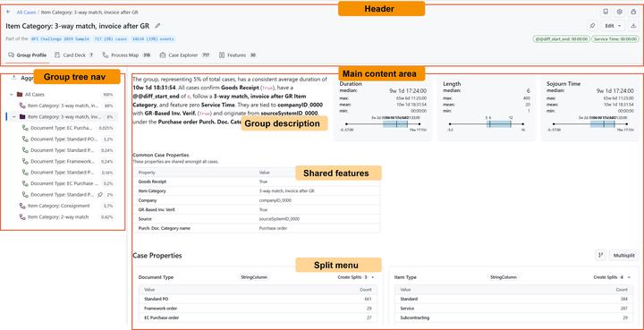The image size is (644, 330).
Task: Switch to the Card Deck tab
Action: pyautogui.click(x=74, y=55)
